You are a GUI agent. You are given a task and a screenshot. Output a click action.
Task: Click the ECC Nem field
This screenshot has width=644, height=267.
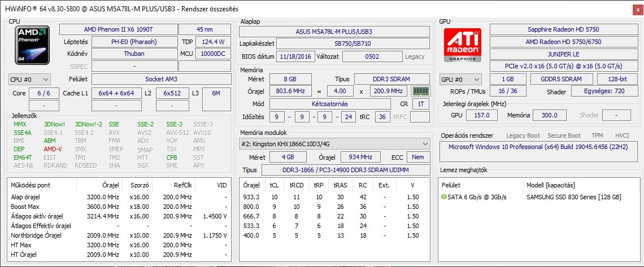[418, 157]
